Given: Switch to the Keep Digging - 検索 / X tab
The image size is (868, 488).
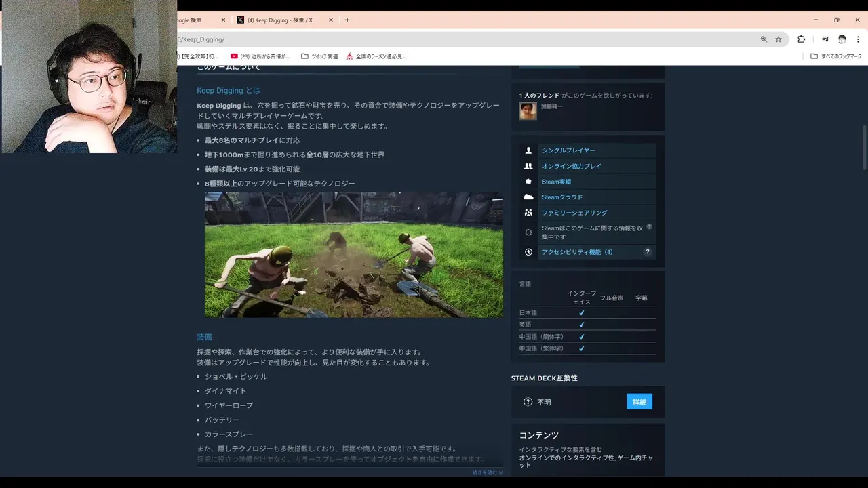Looking at the screenshot, I should pos(279,20).
